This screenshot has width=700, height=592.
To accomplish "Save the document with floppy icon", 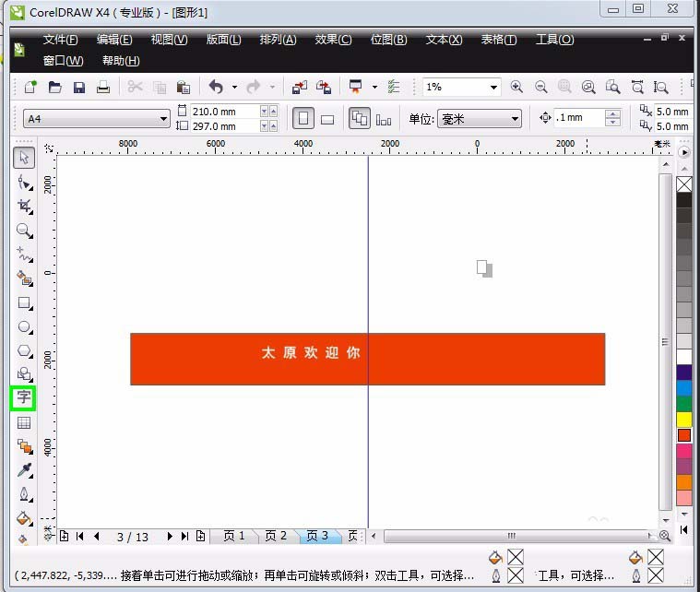I will click(79, 87).
